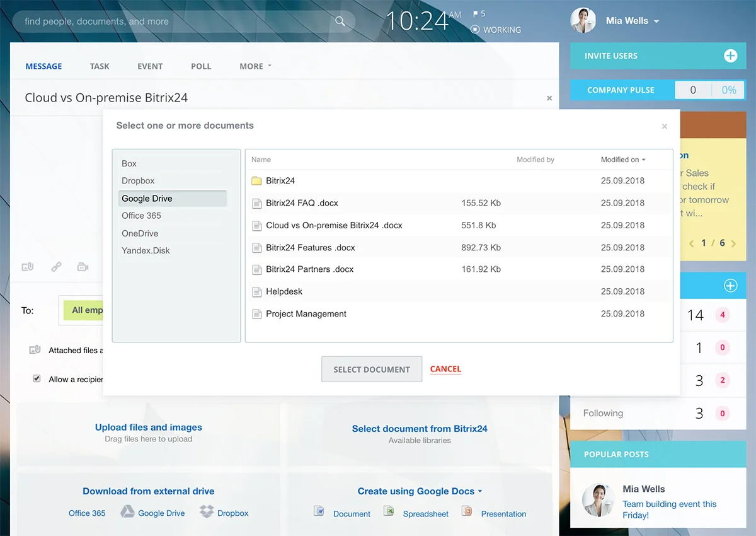The height and width of the screenshot is (536, 756).
Task: Toggle the Allow a recipient checkbox
Action: (x=37, y=379)
